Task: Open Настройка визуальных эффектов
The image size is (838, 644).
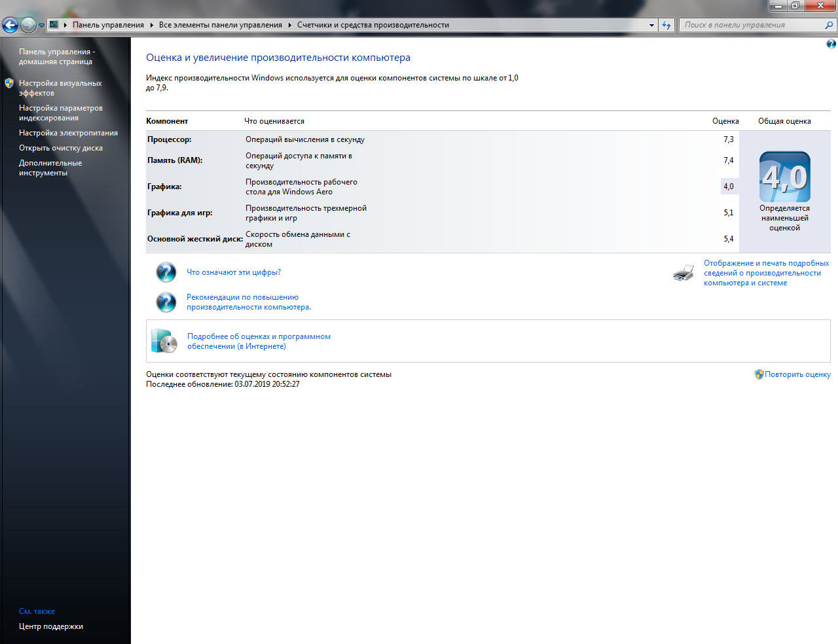Action: coord(60,88)
